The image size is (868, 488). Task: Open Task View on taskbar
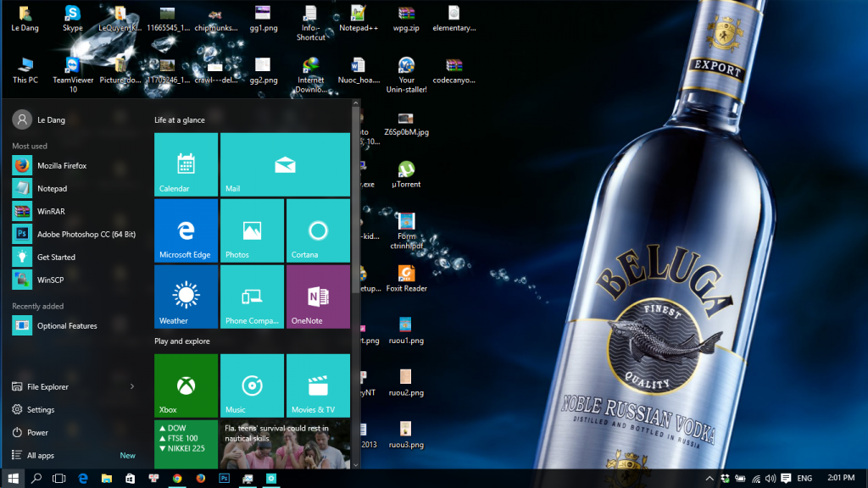point(59,479)
